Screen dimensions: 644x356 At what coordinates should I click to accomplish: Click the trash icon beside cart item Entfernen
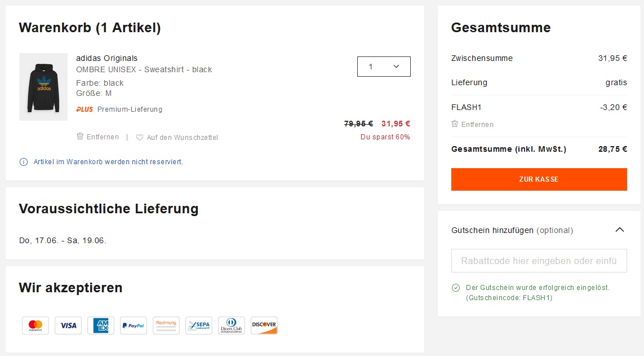click(x=80, y=137)
